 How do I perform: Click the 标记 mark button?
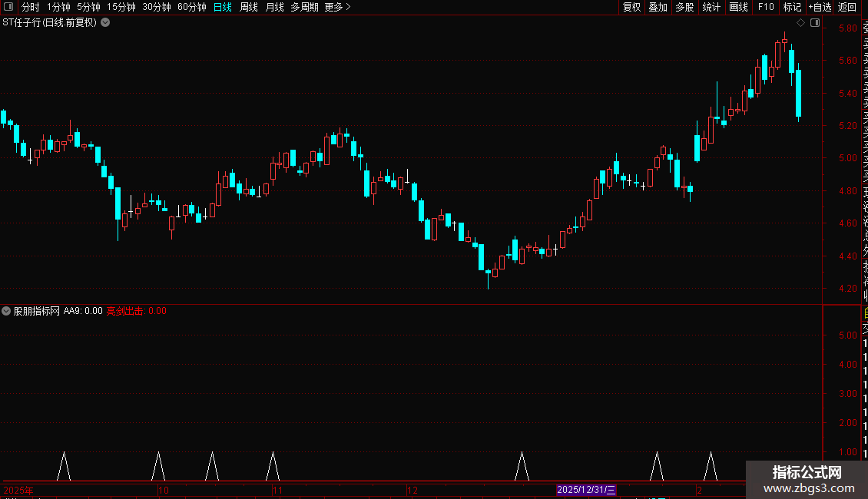point(792,7)
